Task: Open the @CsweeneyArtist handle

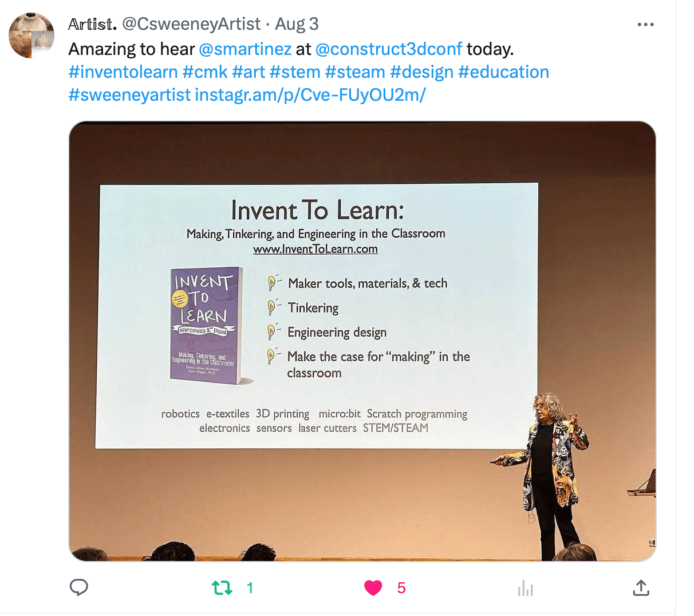Action: coord(191,24)
